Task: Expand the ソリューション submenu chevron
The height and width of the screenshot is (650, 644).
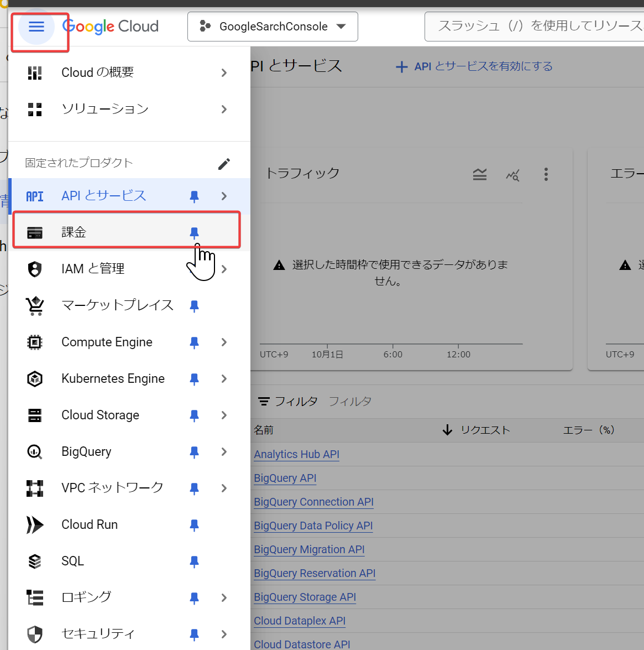Action: pyautogui.click(x=224, y=110)
